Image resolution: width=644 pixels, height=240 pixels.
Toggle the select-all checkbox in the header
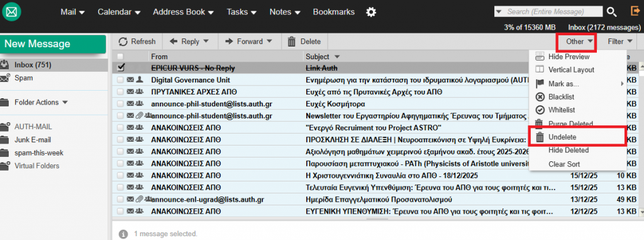[120, 57]
